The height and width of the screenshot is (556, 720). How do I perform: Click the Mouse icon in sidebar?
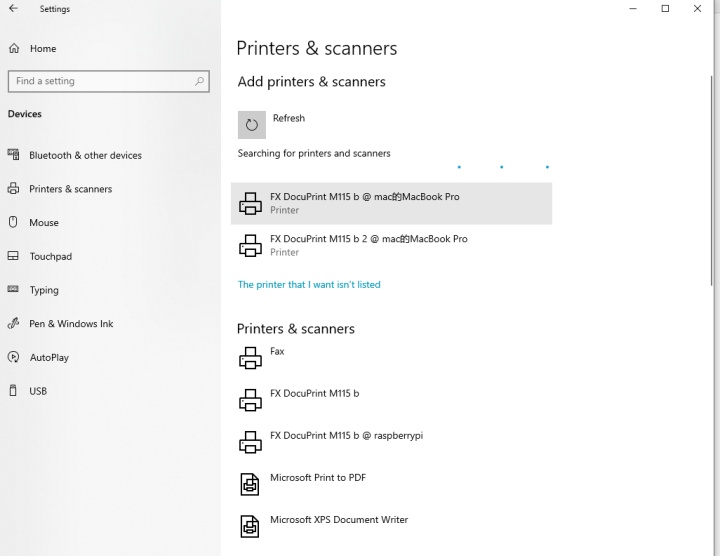tap(13, 222)
